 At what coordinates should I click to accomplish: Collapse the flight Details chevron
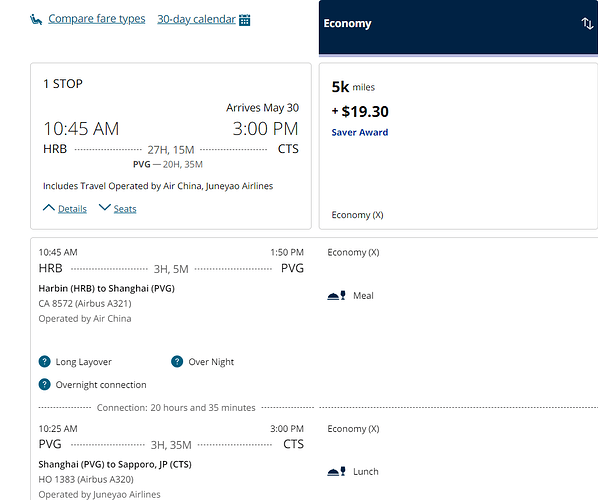point(49,208)
